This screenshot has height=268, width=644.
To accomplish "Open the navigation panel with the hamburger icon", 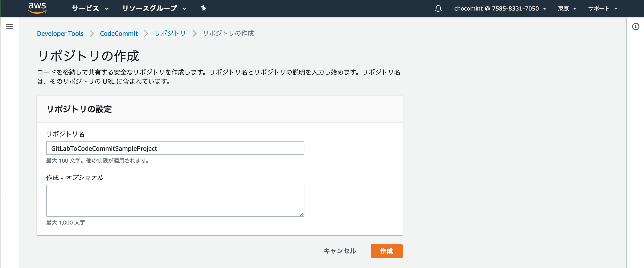I will tap(10, 27).
